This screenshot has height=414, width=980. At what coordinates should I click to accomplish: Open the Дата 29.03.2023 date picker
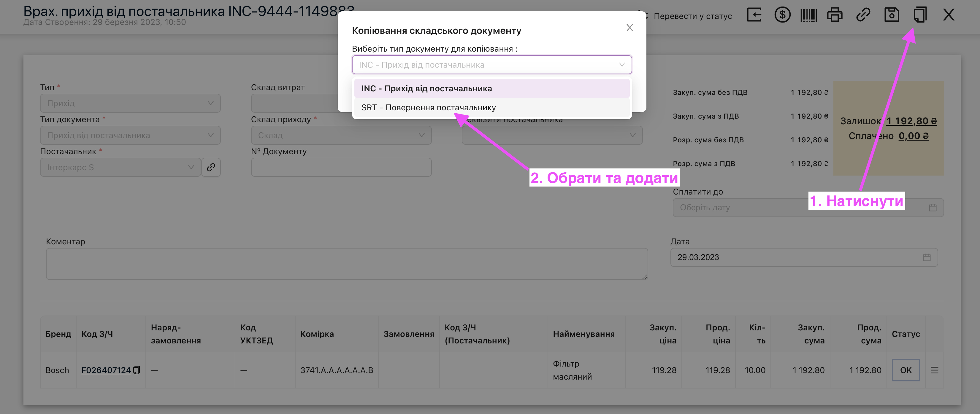(x=803, y=257)
